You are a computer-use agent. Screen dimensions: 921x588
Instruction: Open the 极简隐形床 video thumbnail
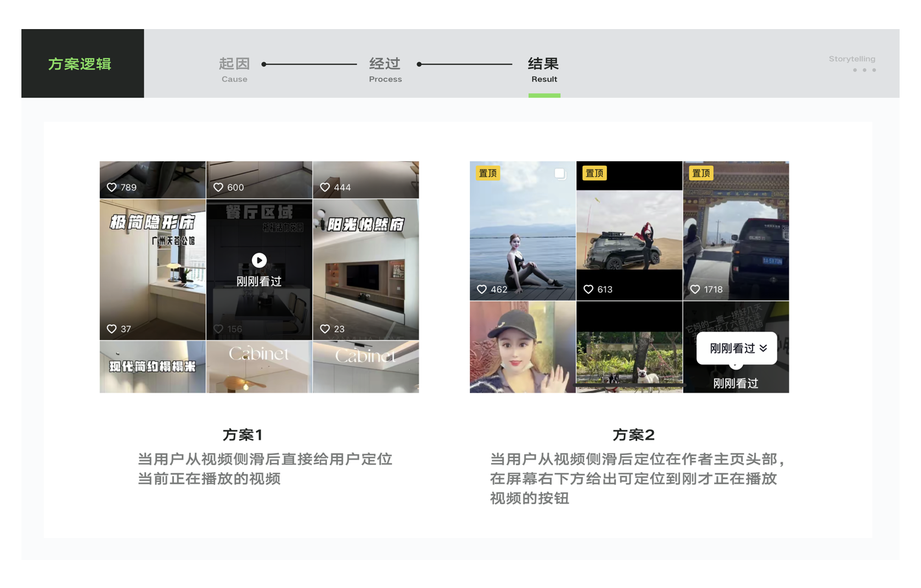tap(153, 269)
